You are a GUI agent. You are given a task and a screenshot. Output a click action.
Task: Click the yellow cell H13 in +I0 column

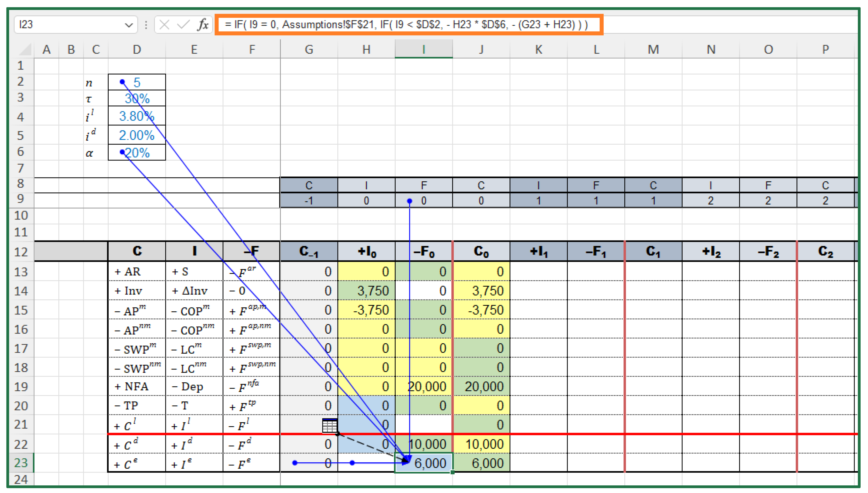[366, 272]
